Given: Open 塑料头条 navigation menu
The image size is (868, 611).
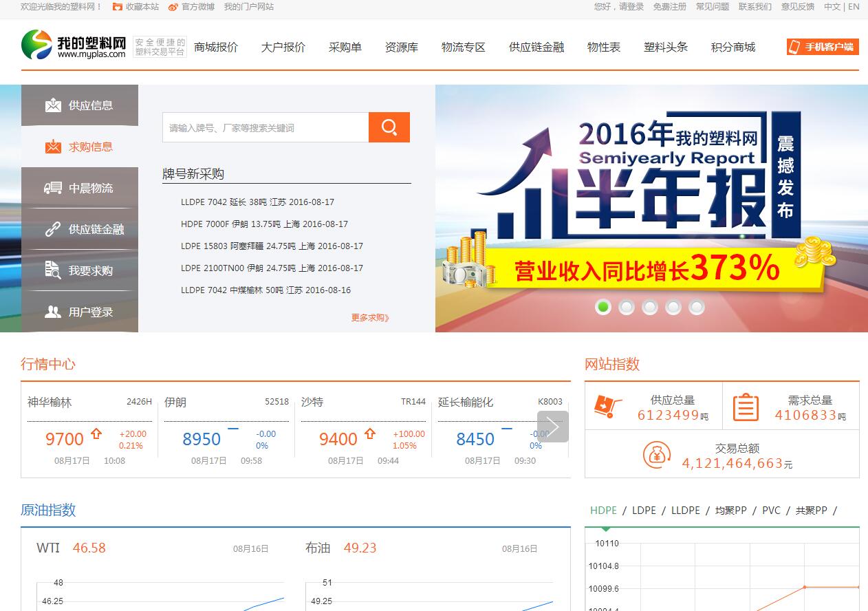Looking at the screenshot, I should [x=666, y=47].
